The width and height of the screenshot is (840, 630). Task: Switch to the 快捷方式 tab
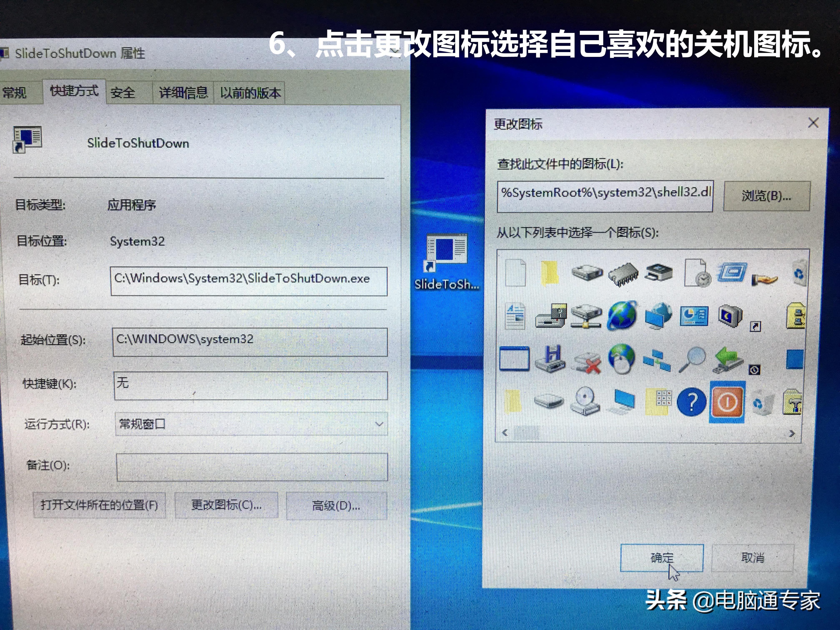pyautogui.click(x=74, y=91)
